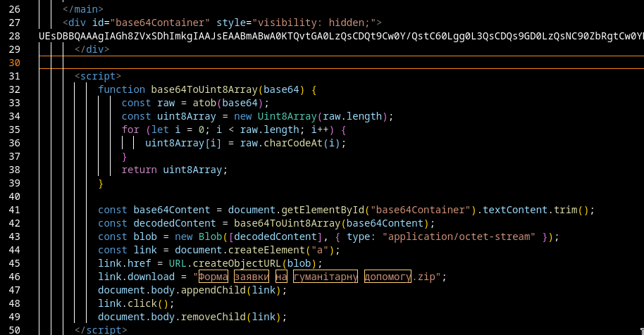Click 'new Uint8Array' constructor on line 34
644x335 pixels.
click(x=275, y=116)
